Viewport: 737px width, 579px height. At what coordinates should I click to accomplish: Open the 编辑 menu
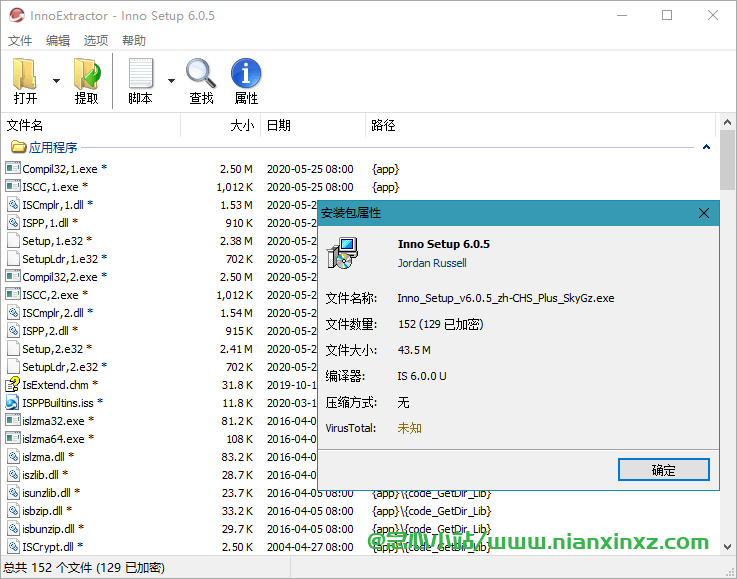pyautogui.click(x=57, y=40)
